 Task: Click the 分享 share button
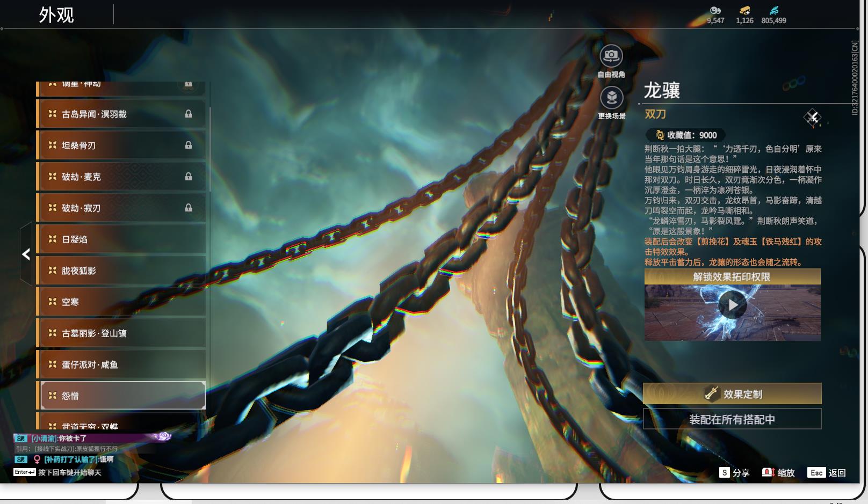tap(735, 473)
